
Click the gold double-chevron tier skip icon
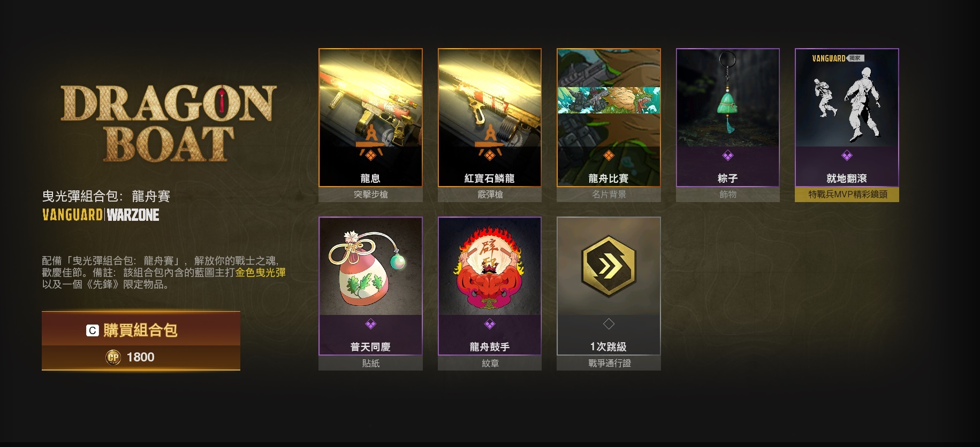(x=609, y=266)
